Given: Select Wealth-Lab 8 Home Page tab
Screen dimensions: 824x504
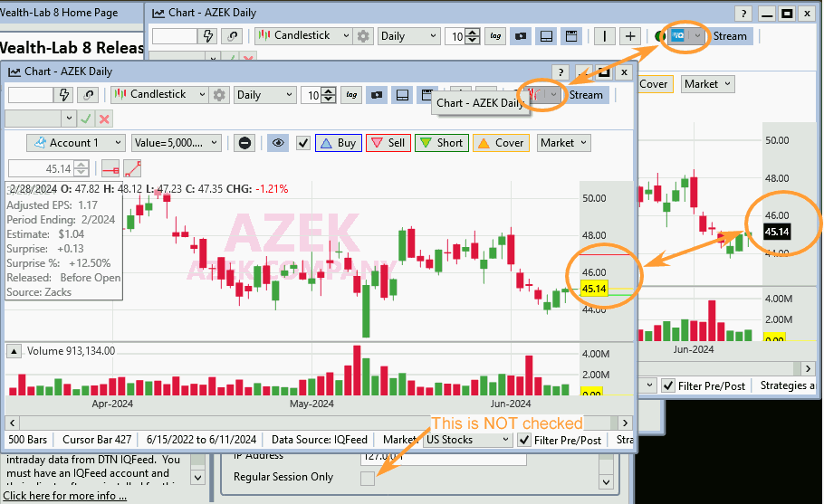Looking at the screenshot, I should point(59,13).
